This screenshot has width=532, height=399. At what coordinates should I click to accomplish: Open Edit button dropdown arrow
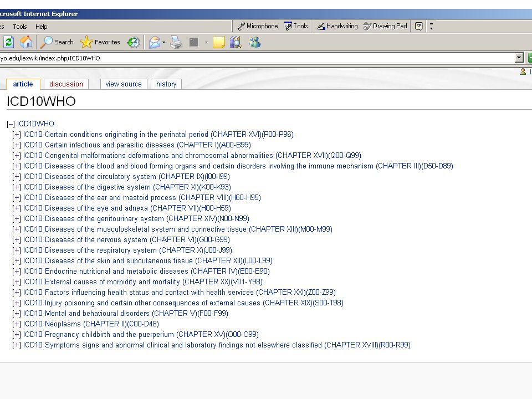coord(206,43)
